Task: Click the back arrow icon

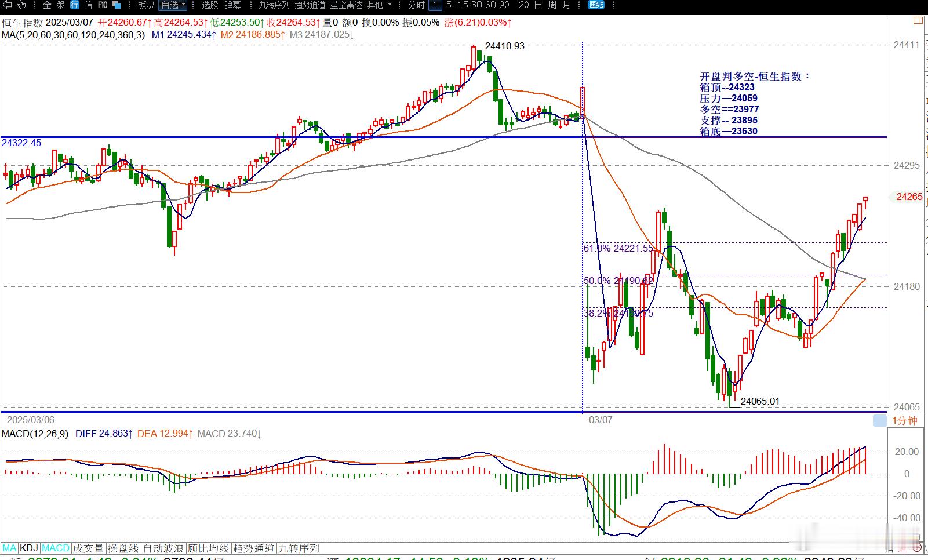Action: pos(7,5)
